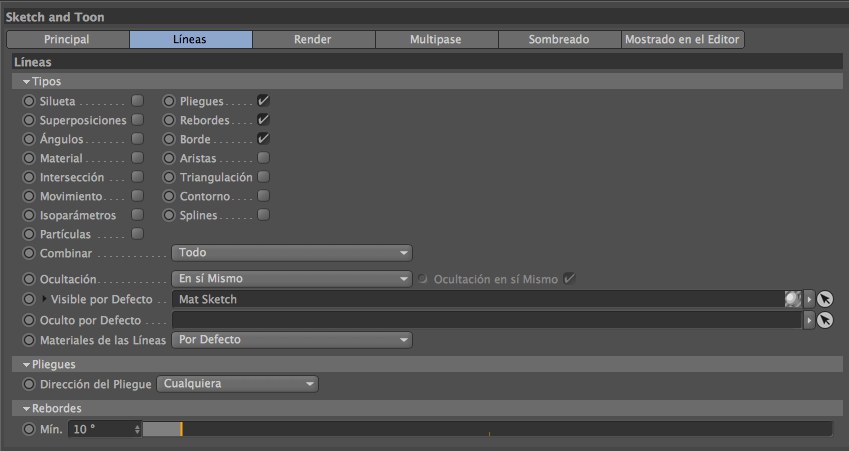The width and height of the screenshot is (849, 451).
Task: Open the Combinar dropdown showing Todo
Action: (291, 253)
